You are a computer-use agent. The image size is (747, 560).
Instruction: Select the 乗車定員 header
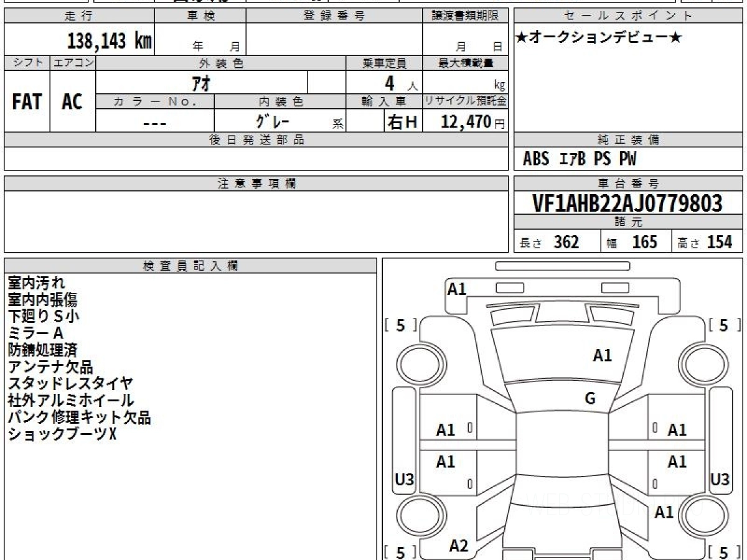(385, 63)
